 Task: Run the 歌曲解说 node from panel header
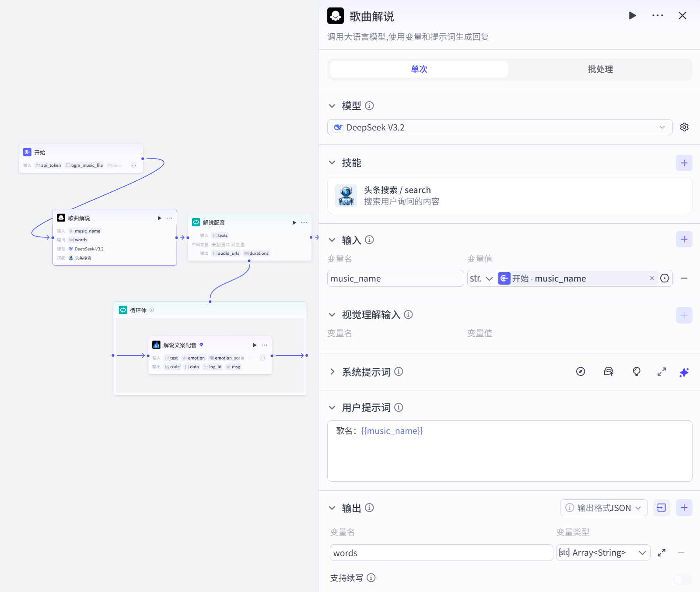(x=632, y=16)
